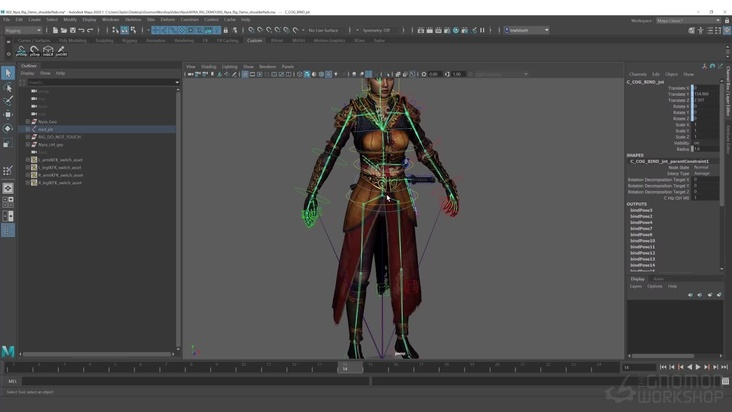The height and width of the screenshot is (412, 732).
Task: Toggle workspace lock icon
Action: pyautogui.click(x=727, y=21)
